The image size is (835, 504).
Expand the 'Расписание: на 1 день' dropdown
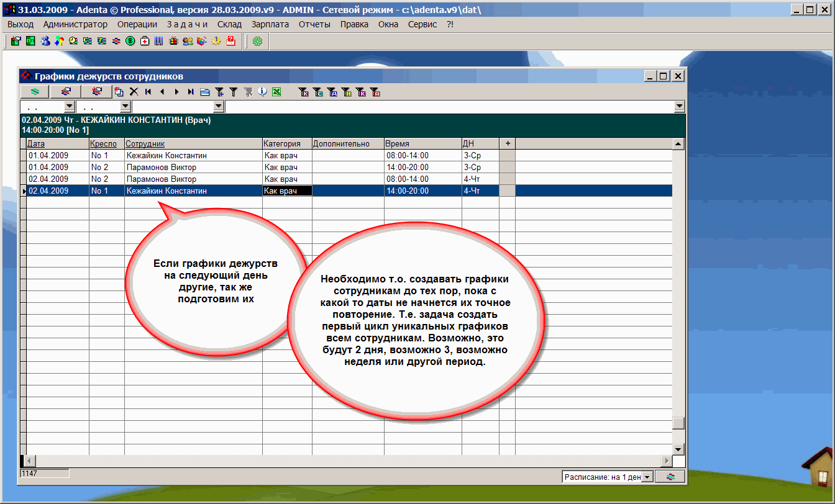[648, 477]
